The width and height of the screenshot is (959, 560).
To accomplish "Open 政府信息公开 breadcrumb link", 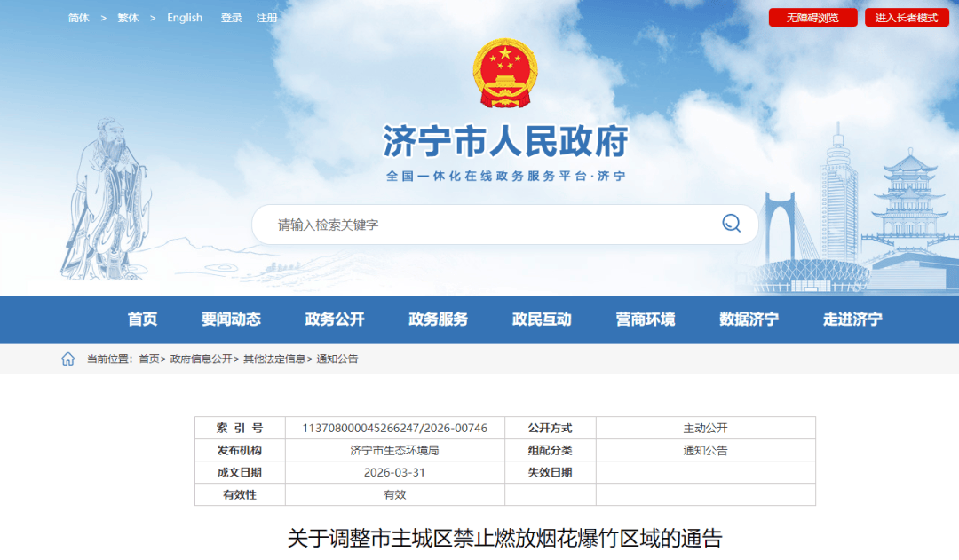I will click(x=202, y=359).
